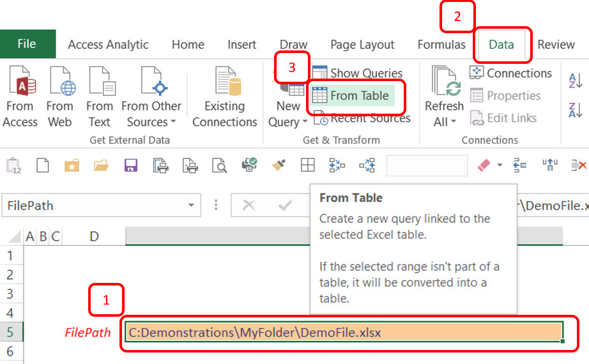The height and width of the screenshot is (364, 589).
Task: Open the File tab
Action: [x=27, y=44]
